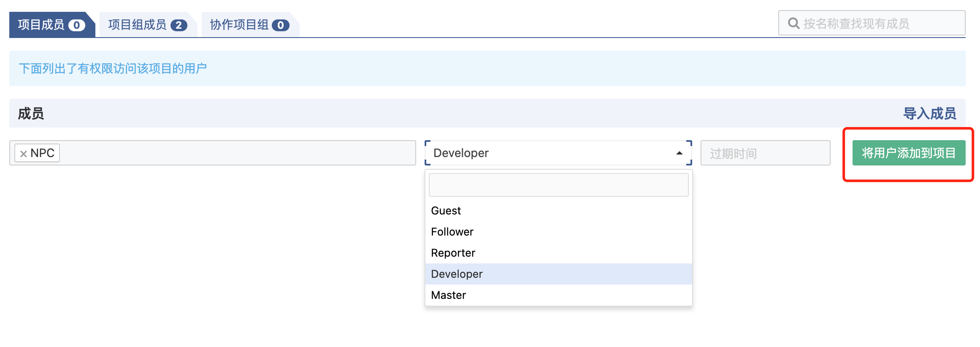Image resolution: width=980 pixels, height=347 pixels.
Task: Select Guest from the role list
Action: click(446, 211)
